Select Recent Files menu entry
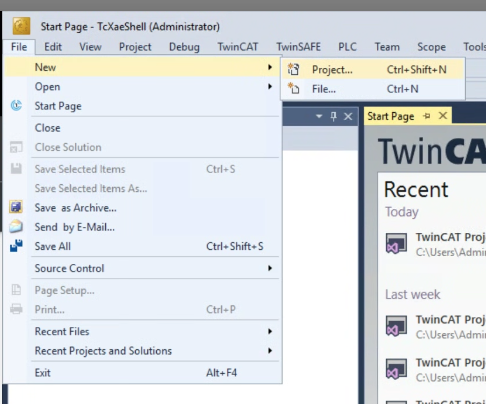 coord(143,331)
